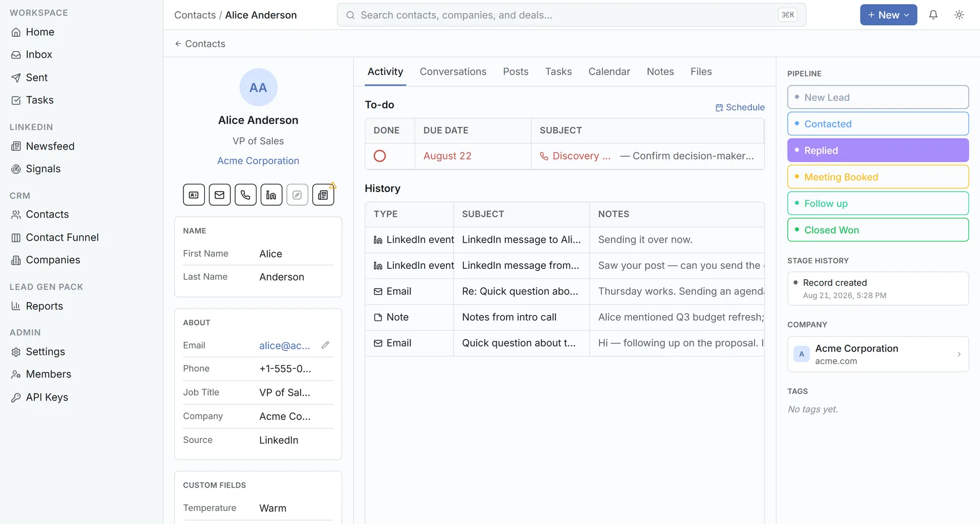Click the Schedule link in To-do
The height and width of the screenshot is (524, 980).
click(x=740, y=107)
